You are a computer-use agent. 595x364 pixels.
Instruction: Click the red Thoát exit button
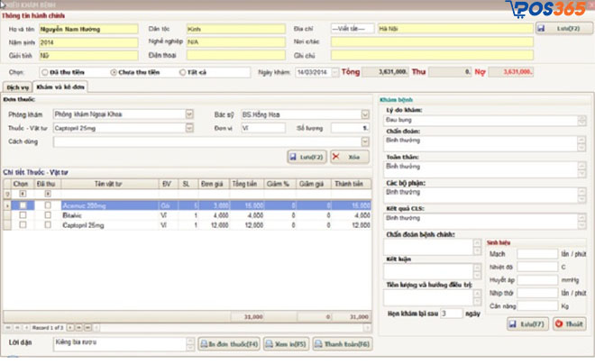tap(568, 323)
